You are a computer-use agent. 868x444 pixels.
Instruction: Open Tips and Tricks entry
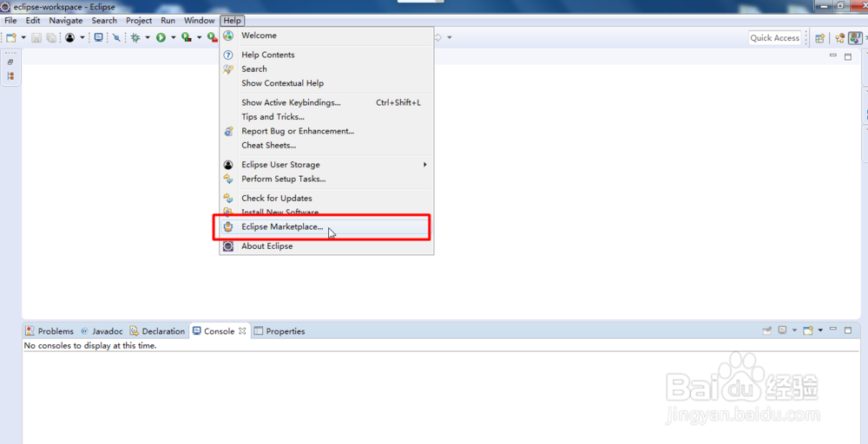(x=326, y=117)
